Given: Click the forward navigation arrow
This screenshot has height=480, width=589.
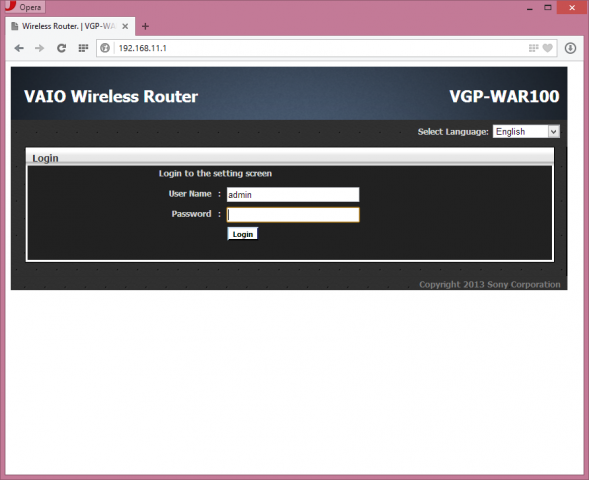Looking at the screenshot, I should [x=39, y=48].
